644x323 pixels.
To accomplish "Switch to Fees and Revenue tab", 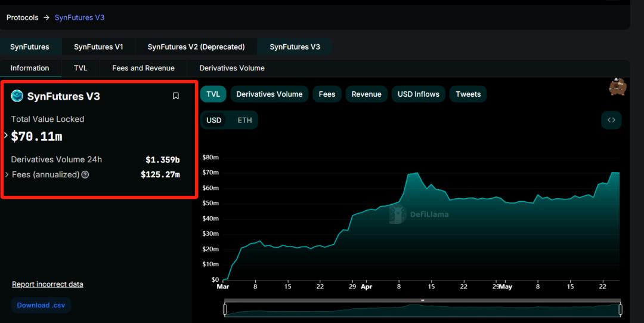I will 143,68.
